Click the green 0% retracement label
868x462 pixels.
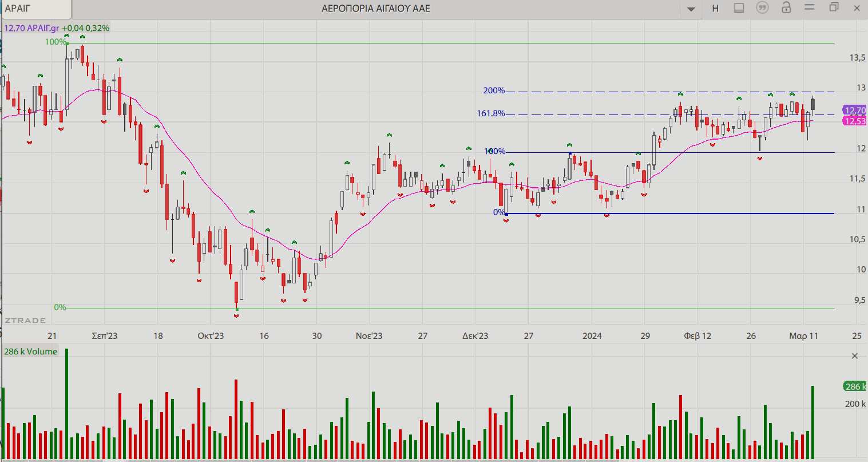pos(60,307)
